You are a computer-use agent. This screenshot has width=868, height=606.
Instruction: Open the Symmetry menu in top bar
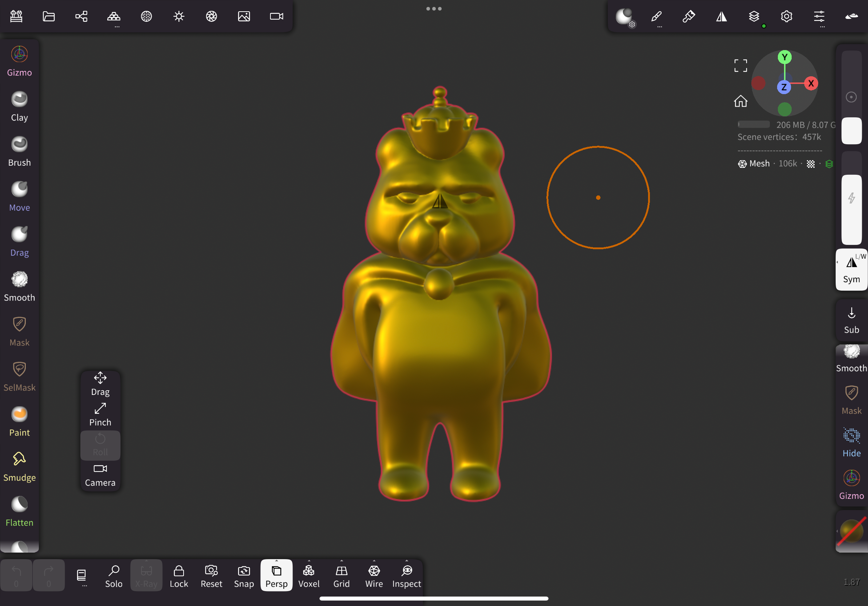(x=721, y=16)
